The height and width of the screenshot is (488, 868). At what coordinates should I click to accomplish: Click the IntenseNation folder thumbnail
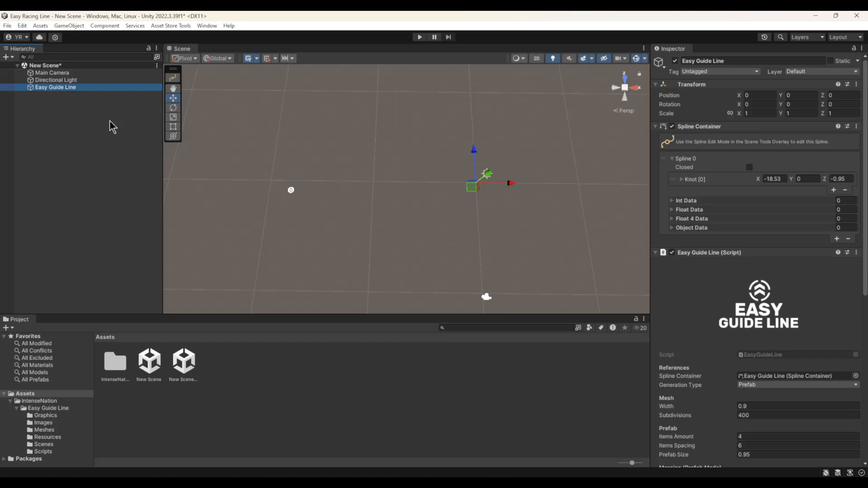click(x=115, y=361)
